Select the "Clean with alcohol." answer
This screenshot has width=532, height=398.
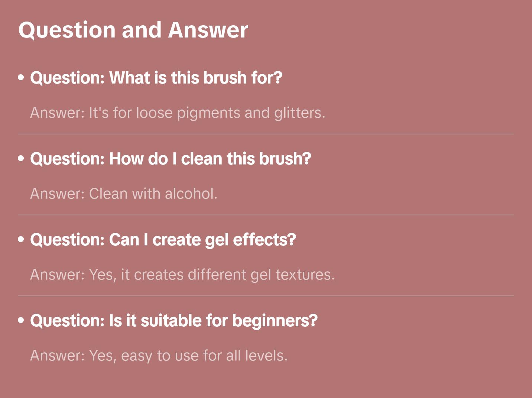(x=124, y=194)
